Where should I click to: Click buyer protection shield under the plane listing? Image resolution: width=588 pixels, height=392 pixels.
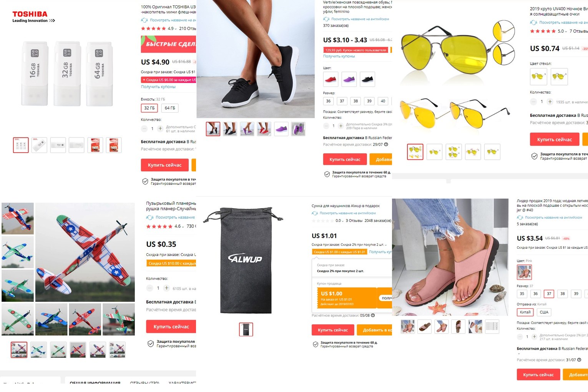(x=151, y=344)
